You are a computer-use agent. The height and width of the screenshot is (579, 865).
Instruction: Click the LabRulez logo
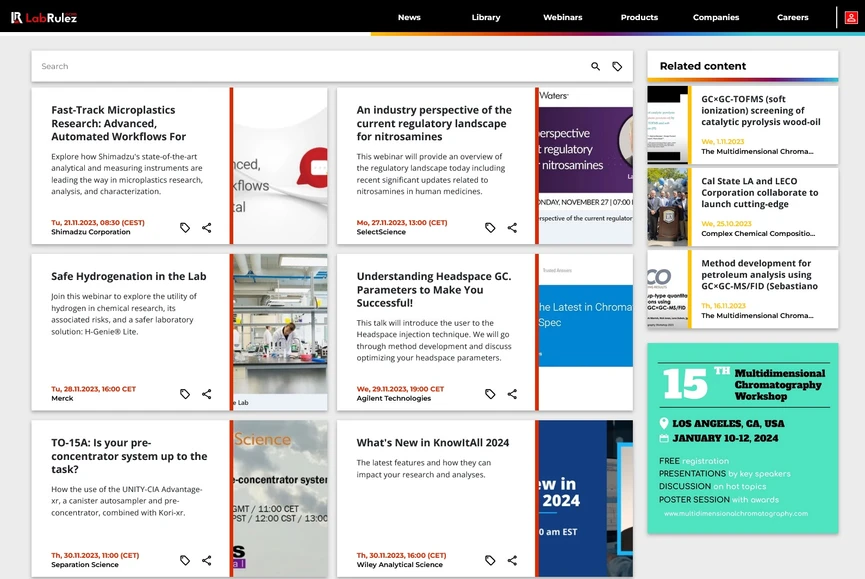[x=44, y=18]
